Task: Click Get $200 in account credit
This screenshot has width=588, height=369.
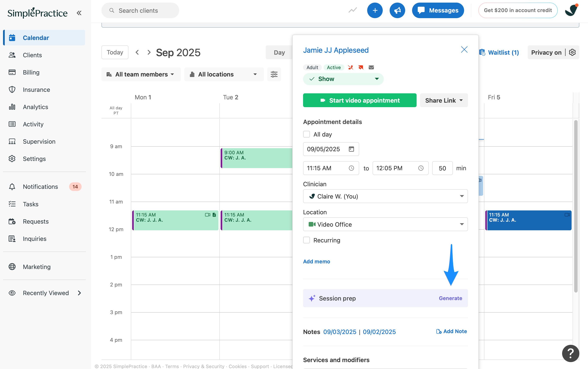Action: point(518,10)
